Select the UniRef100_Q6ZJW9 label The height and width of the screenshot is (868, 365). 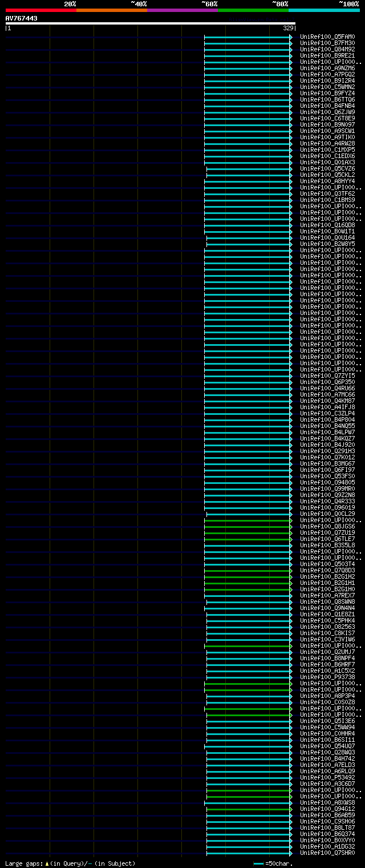click(327, 112)
